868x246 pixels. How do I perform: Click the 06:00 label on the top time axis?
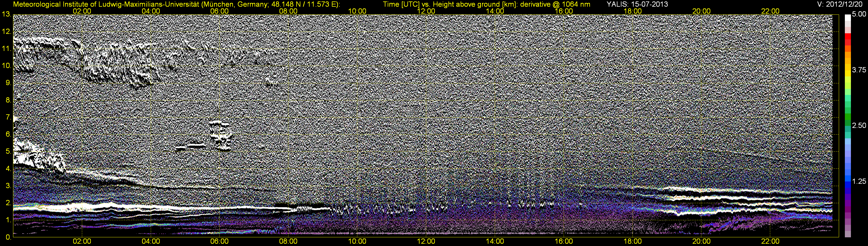(x=219, y=11)
